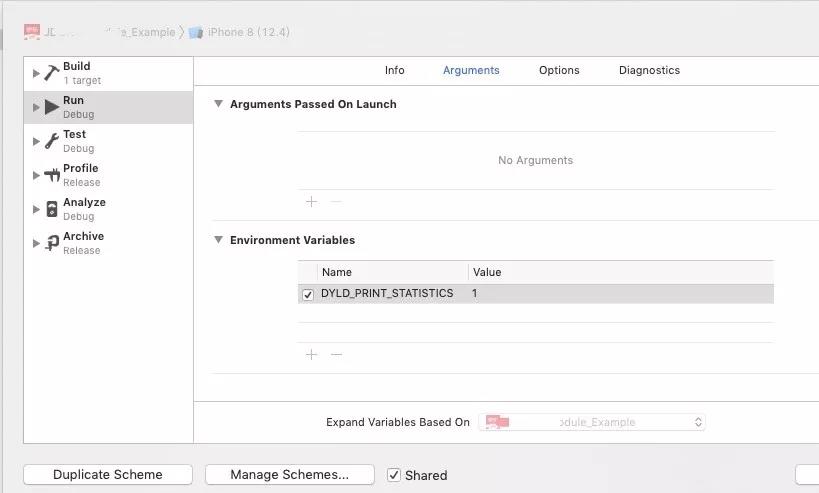Open the Diagnostics tab

pos(649,70)
